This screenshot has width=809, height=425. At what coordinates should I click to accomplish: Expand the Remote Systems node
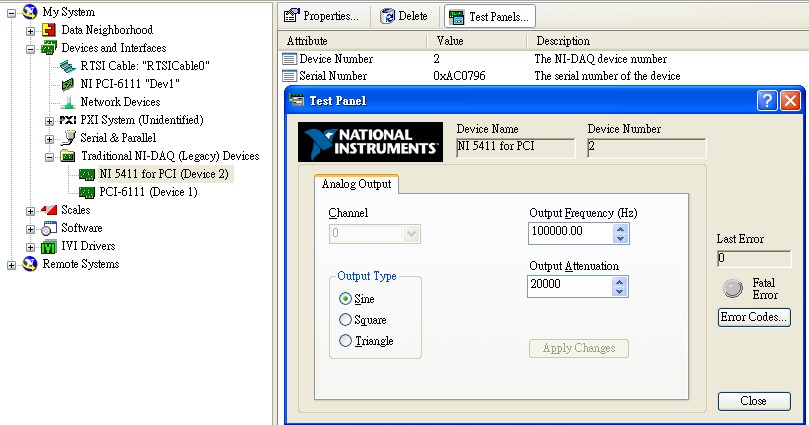coord(12,264)
